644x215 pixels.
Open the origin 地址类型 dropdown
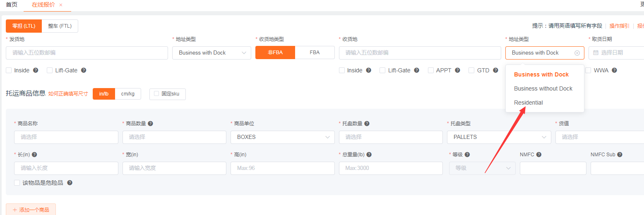coord(211,53)
